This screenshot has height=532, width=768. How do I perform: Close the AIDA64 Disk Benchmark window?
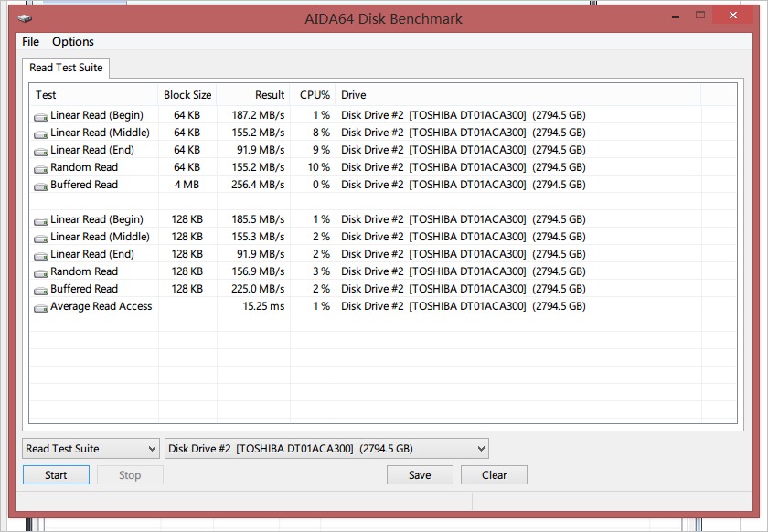[733, 16]
